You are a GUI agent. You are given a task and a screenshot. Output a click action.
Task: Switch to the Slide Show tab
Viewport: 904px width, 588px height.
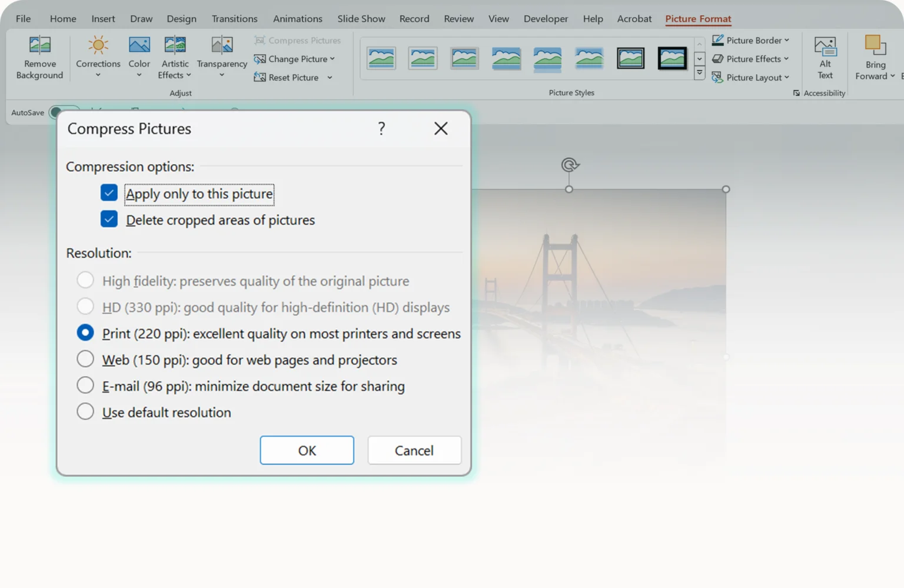[x=361, y=18]
